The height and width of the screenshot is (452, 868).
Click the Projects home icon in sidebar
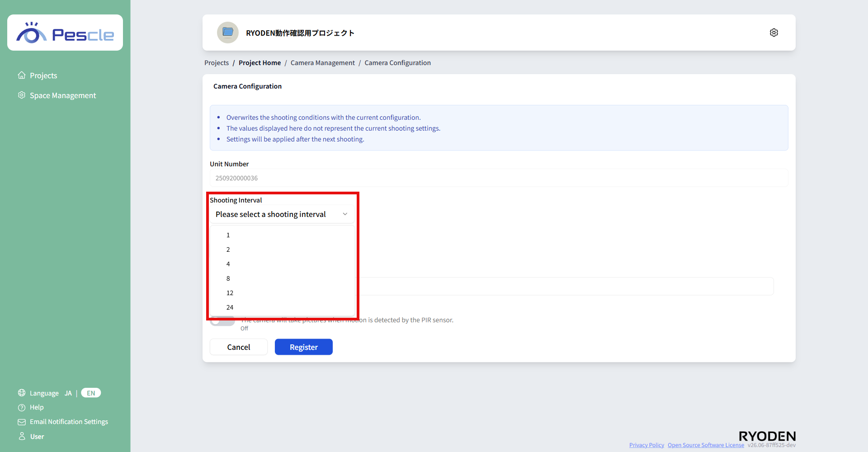(x=22, y=75)
